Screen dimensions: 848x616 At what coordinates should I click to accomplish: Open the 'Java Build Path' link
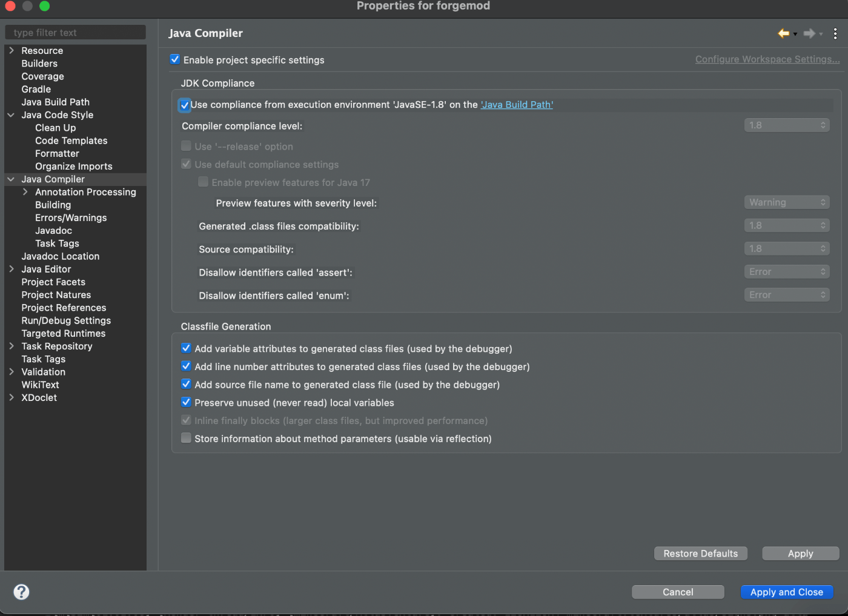tap(516, 104)
